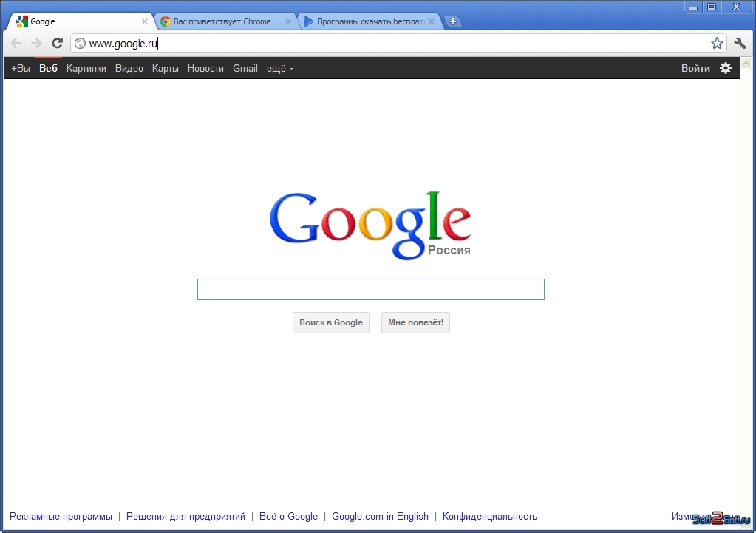Open 'Всё о Google' footer link

point(288,516)
